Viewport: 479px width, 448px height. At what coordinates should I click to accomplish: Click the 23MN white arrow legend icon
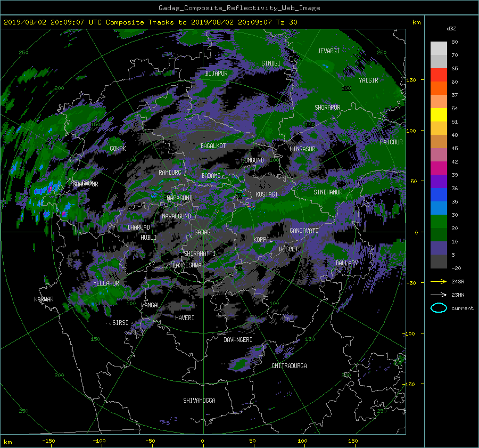pos(439,295)
